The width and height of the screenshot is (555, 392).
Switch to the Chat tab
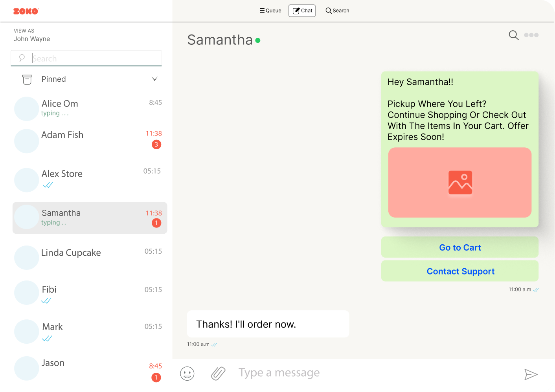click(x=302, y=11)
